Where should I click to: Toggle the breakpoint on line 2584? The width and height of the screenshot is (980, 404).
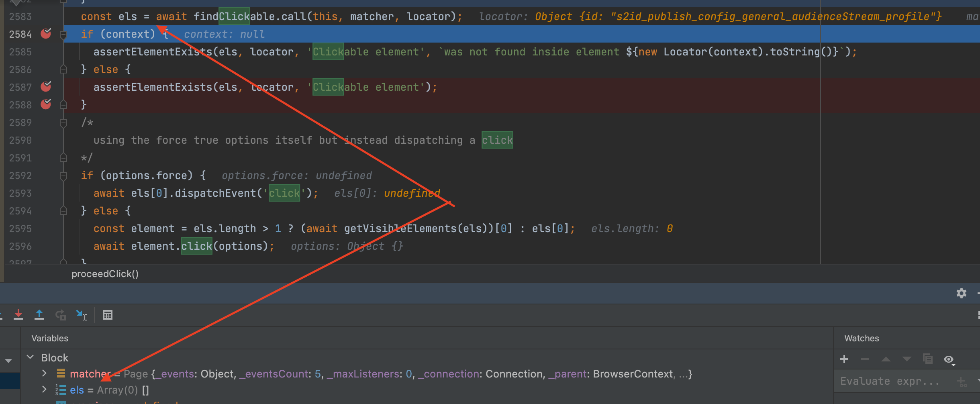click(x=46, y=33)
